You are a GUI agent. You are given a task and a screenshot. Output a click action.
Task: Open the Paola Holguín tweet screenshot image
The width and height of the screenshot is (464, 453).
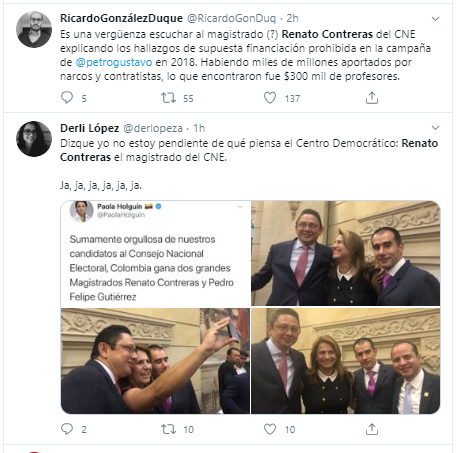click(x=155, y=254)
